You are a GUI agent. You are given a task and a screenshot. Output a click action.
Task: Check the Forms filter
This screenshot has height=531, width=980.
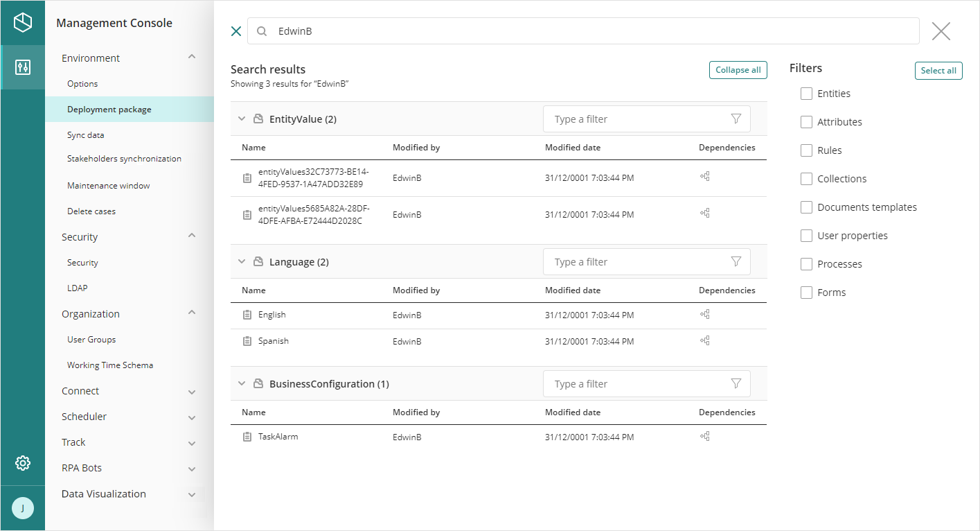click(806, 293)
